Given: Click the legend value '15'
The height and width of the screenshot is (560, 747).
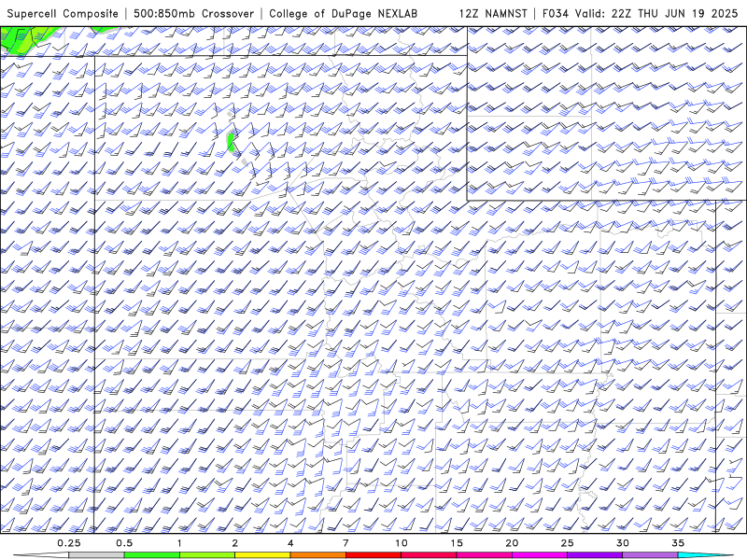Looking at the screenshot, I should 457,543.
